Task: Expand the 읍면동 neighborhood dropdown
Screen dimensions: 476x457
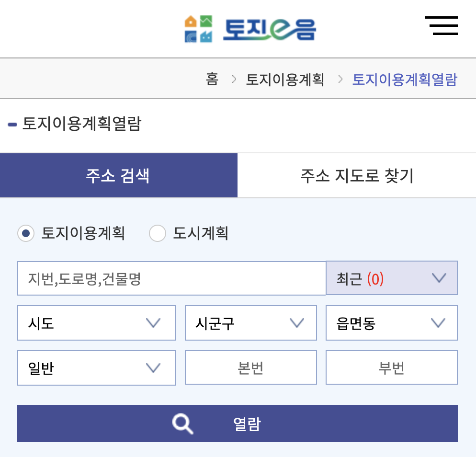Action: point(391,323)
